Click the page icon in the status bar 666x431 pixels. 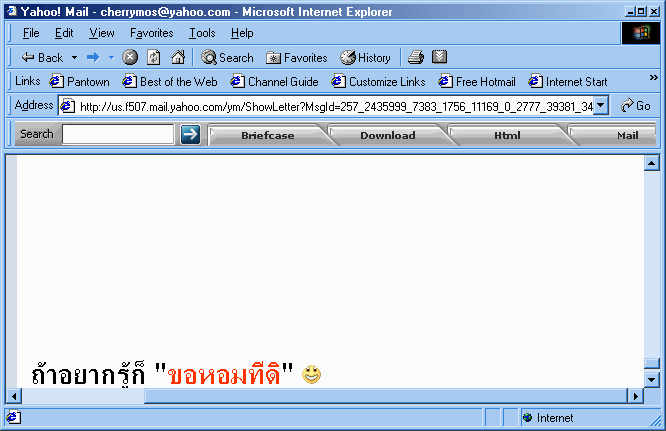13,417
